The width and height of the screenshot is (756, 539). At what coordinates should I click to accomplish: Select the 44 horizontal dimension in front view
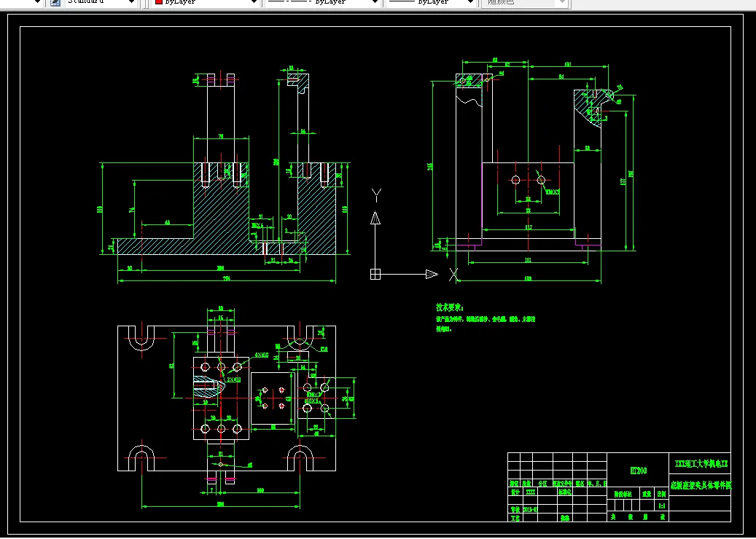[x=167, y=223]
